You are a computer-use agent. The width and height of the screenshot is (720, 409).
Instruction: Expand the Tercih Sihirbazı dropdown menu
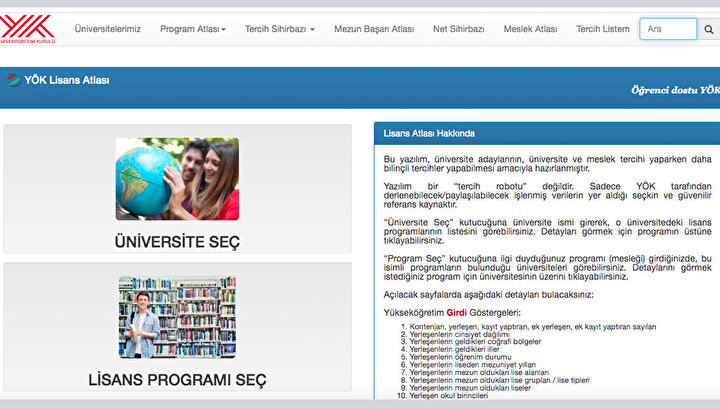pos(280,29)
